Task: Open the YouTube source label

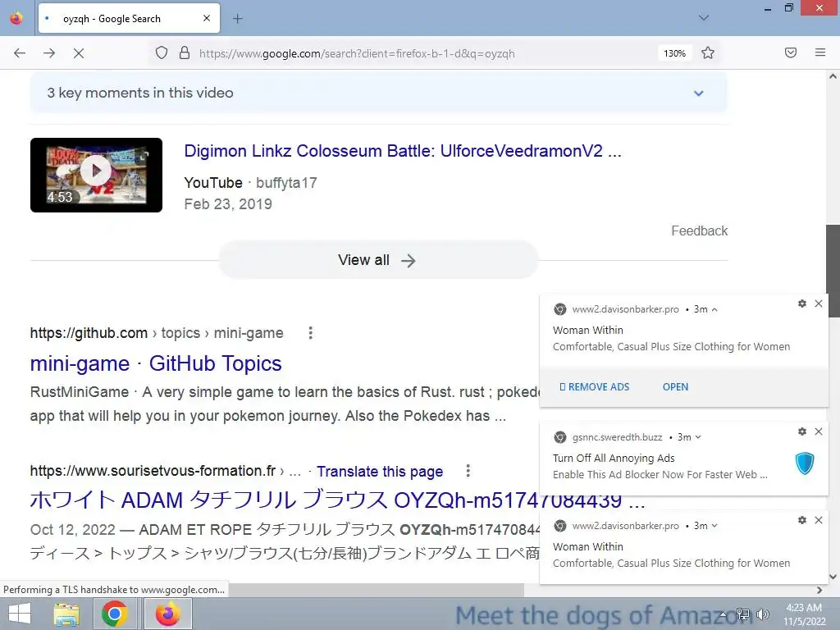Action: point(213,183)
